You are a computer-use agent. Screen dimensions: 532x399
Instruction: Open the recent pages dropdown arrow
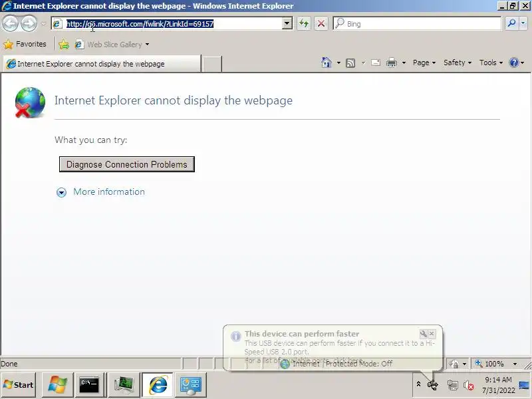click(x=43, y=24)
